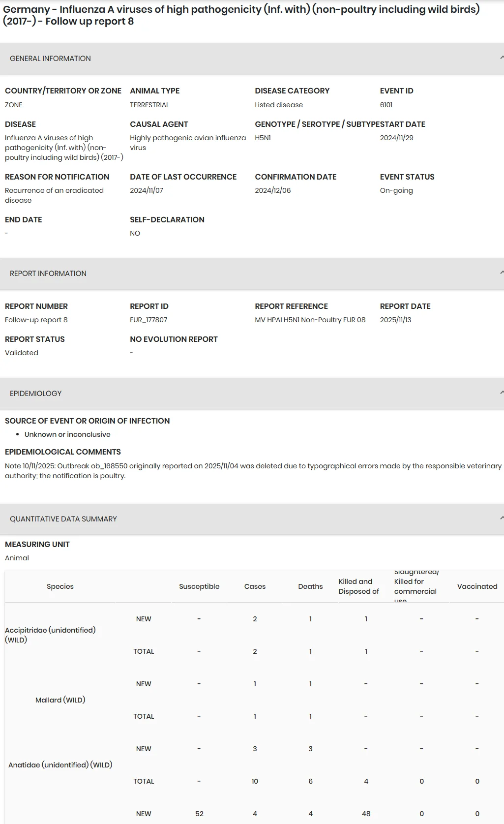Click the Susceptible column header

click(x=199, y=586)
